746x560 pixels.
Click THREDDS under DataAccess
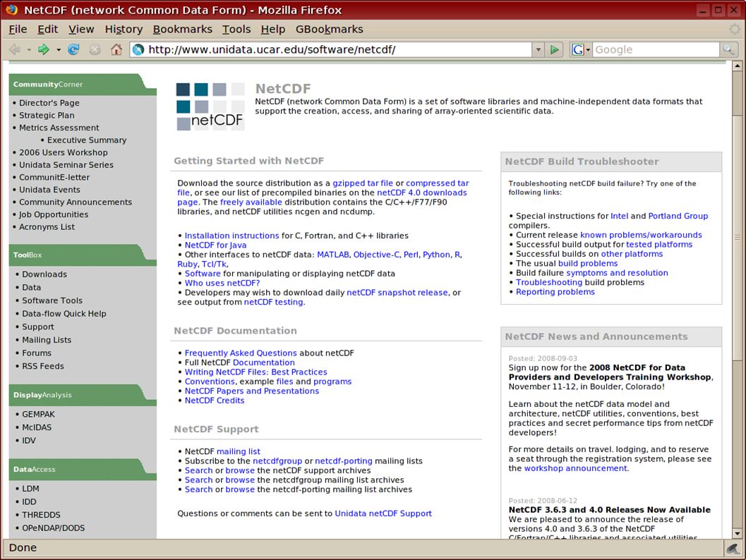[x=41, y=515]
